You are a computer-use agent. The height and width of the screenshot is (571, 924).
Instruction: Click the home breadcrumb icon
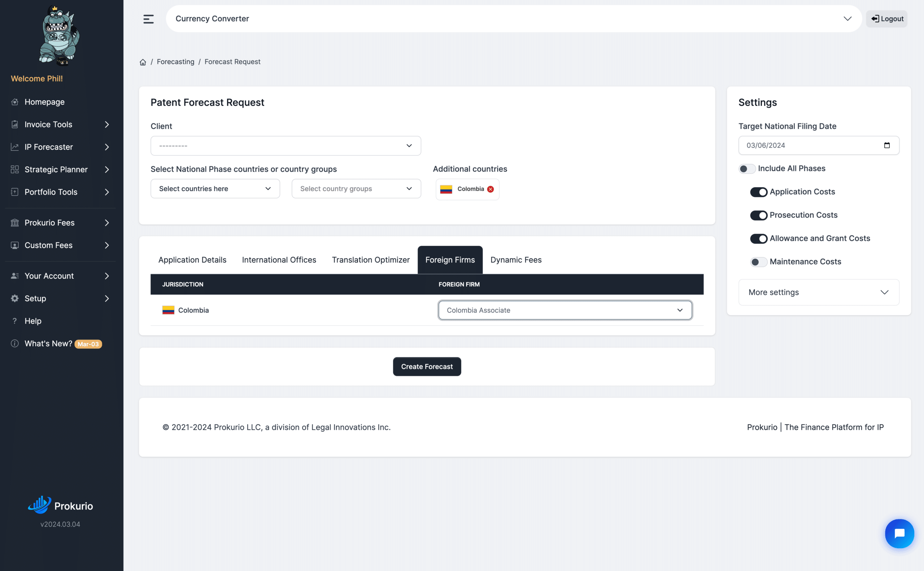click(x=143, y=62)
